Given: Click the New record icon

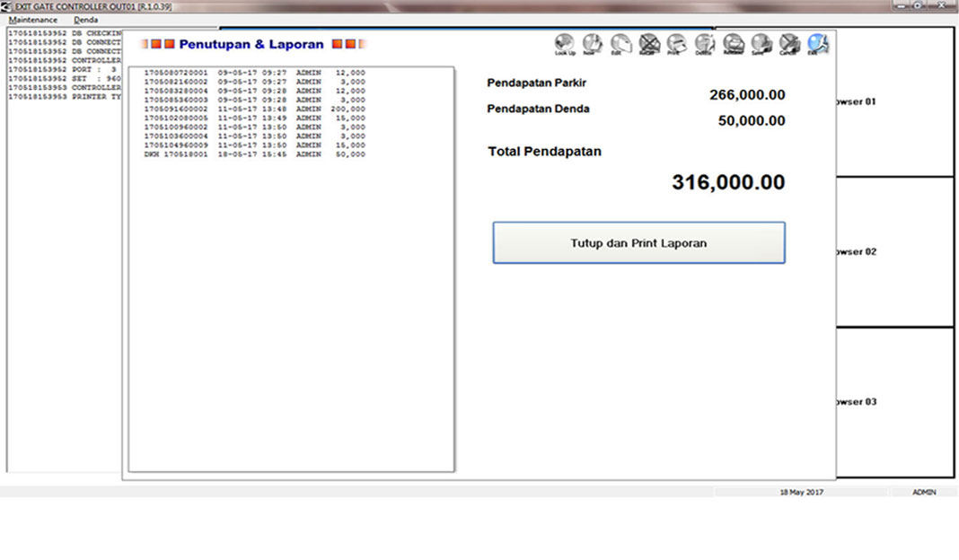Looking at the screenshot, I should coord(593,43).
